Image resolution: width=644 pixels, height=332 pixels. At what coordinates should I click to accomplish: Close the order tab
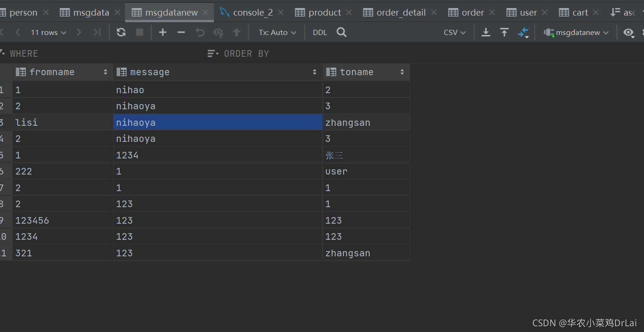coord(492,13)
